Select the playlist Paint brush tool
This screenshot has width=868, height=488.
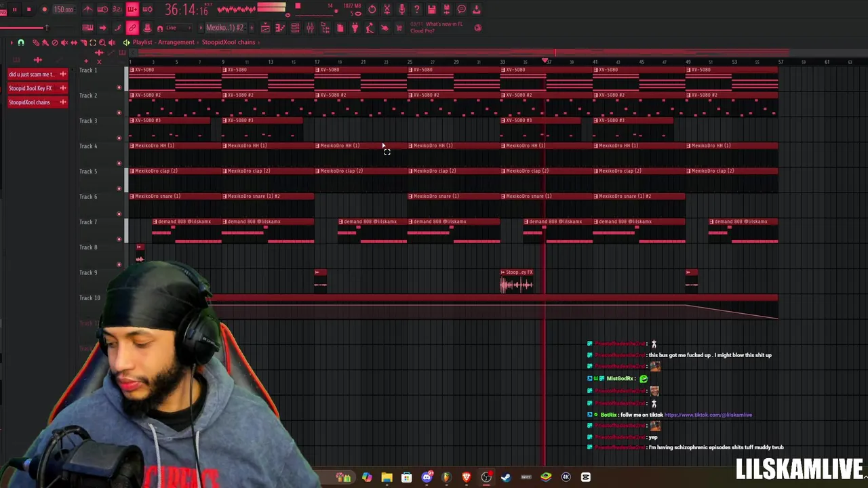pyautogui.click(x=45, y=42)
